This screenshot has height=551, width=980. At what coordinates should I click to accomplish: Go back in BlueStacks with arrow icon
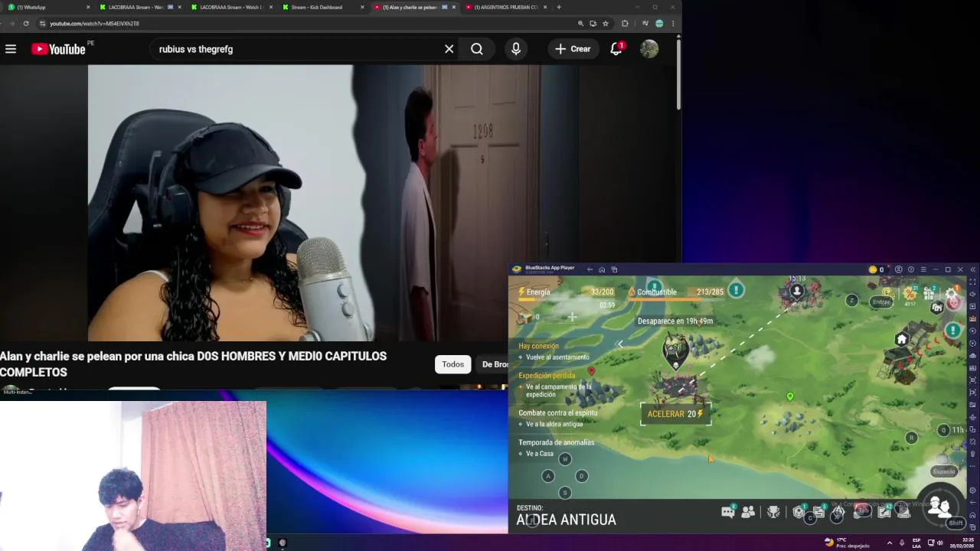pyautogui.click(x=590, y=269)
